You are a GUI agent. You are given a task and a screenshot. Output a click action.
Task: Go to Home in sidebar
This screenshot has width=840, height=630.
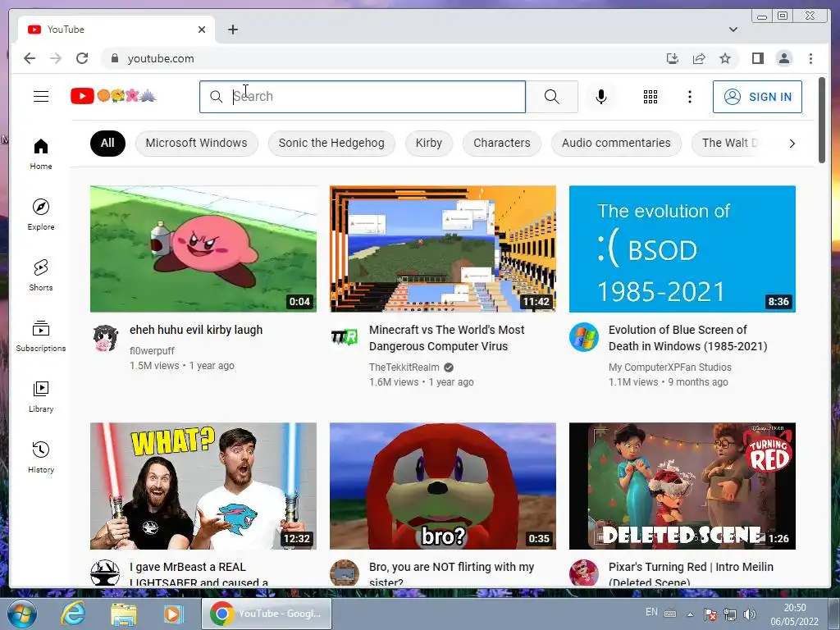click(41, 154)
